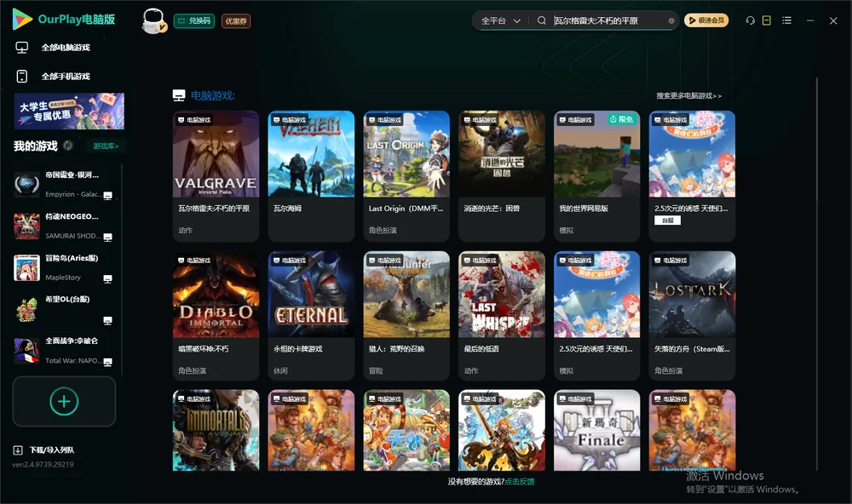
Task: Select 冒险岛(Aries服) in my games list
Action: (x=64, y=267)
